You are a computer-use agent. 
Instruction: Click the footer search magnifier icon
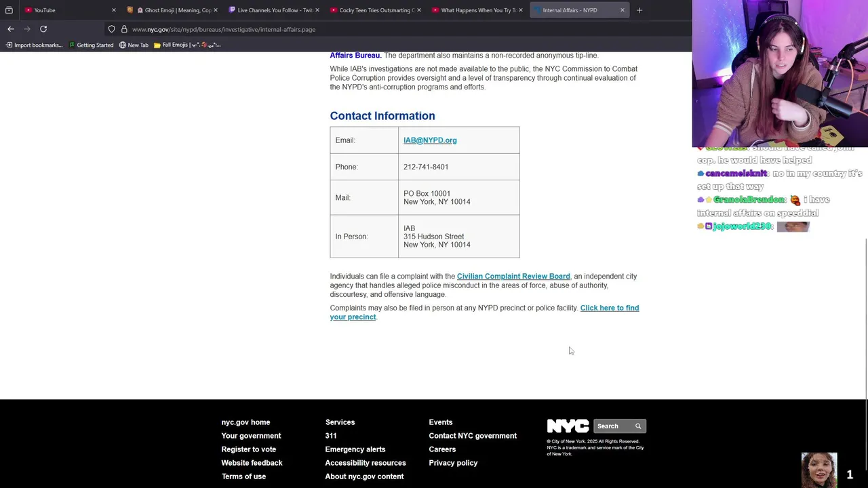point(638,426)
